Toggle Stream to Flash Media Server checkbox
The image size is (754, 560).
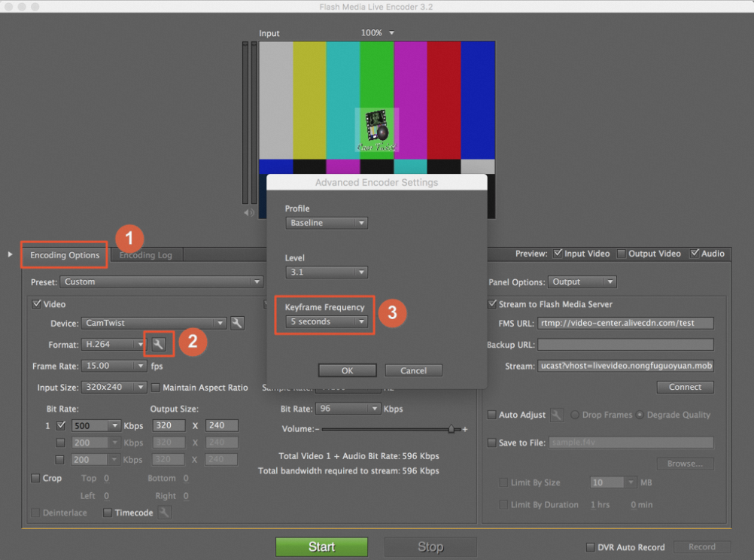492,304
